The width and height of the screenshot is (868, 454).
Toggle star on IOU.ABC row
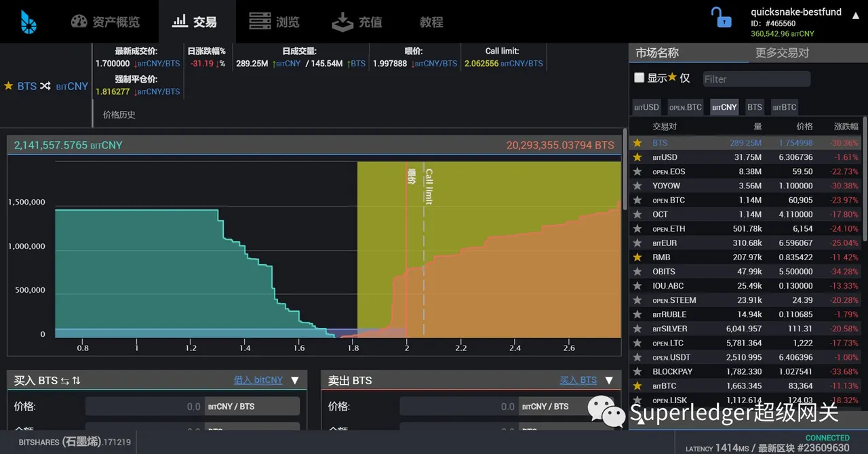click(x=637, y=285)
